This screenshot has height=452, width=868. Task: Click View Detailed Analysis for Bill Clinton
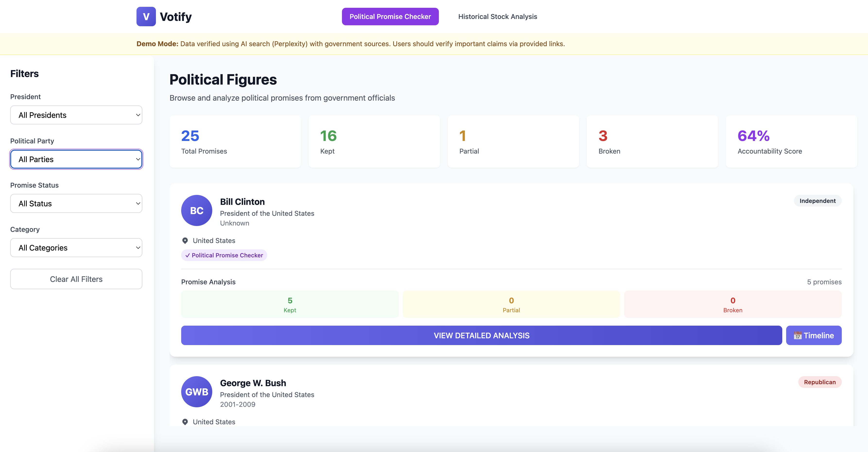481,335
